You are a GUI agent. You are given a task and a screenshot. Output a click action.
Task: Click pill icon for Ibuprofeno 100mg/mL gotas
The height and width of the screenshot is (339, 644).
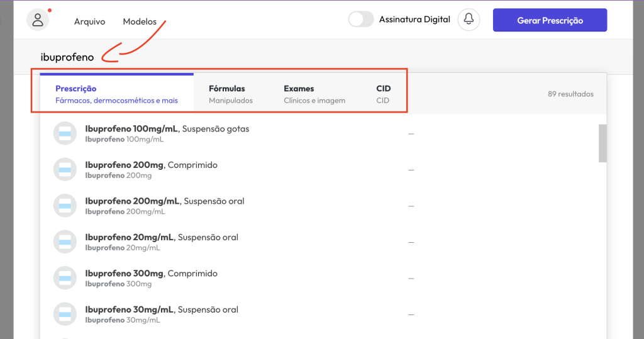(x=65, y=133)
